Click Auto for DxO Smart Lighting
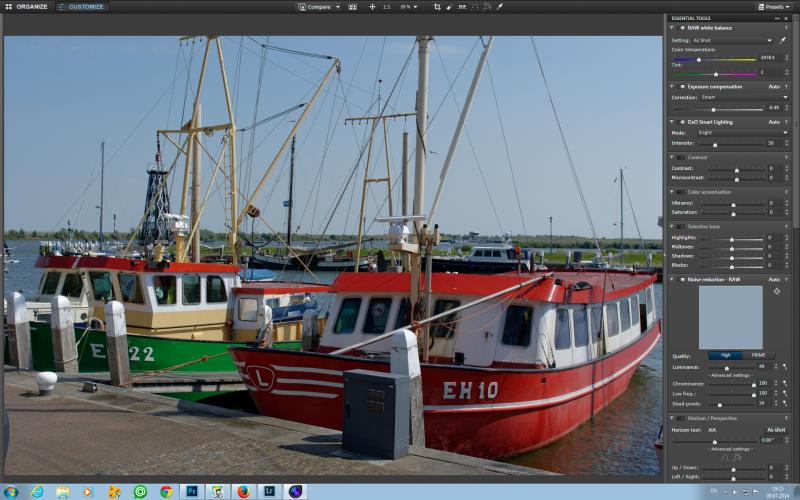The width and height of the screenshot is (800, 500). click(x=774, y=122)
